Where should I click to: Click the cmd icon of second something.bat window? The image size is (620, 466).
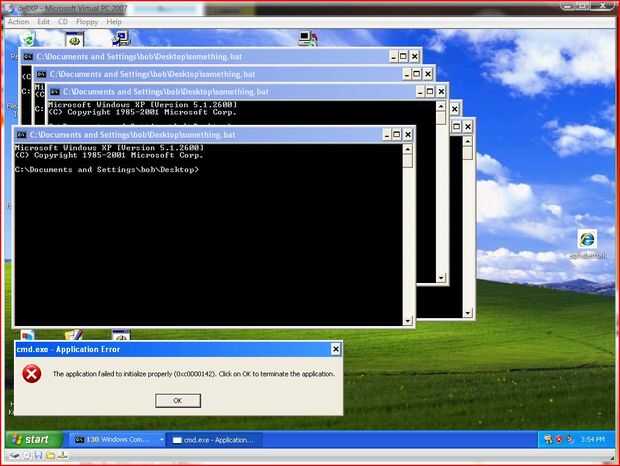tap(41, 74)
